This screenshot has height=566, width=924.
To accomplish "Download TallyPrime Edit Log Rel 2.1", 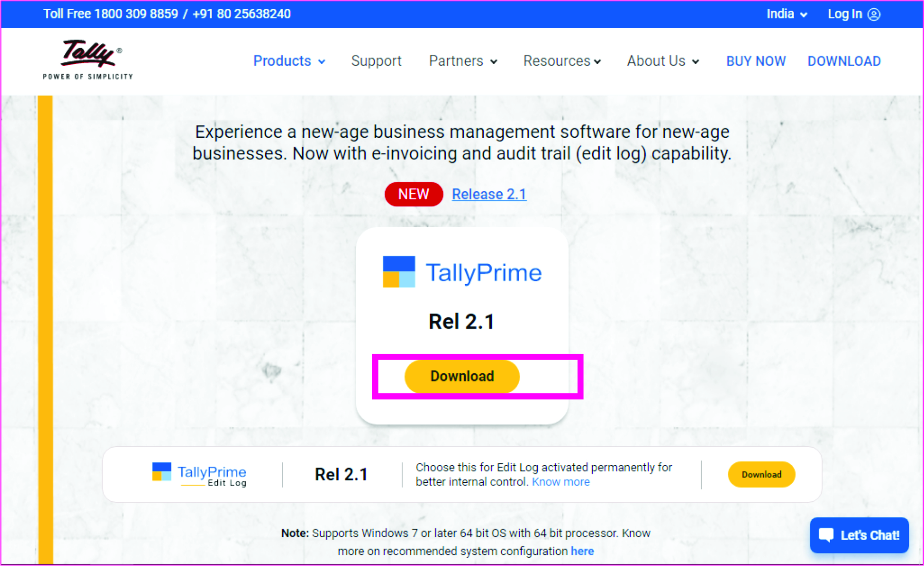I will pos(761,475).
